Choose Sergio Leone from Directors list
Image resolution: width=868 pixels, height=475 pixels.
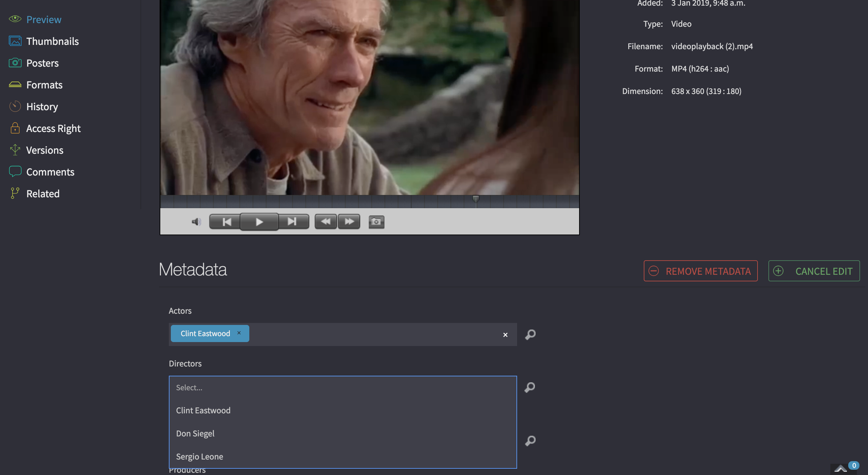click(x=343, y=457)
